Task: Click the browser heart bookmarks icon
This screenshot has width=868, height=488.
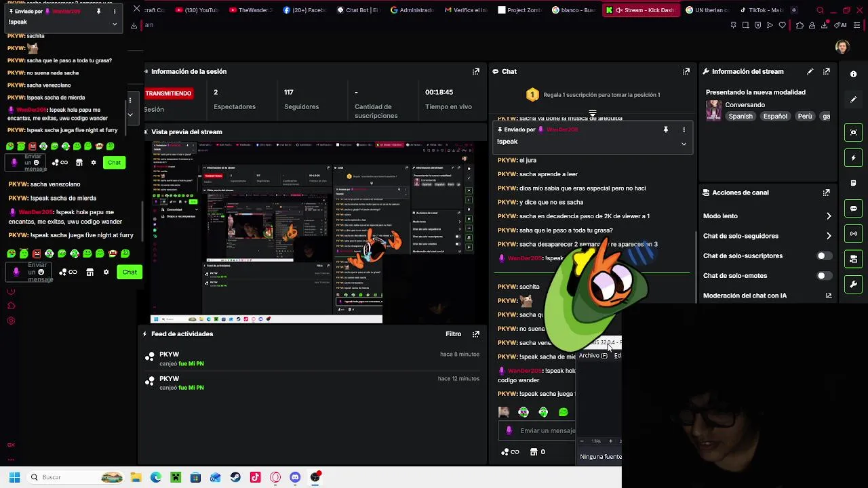Action: click(782, 25)
